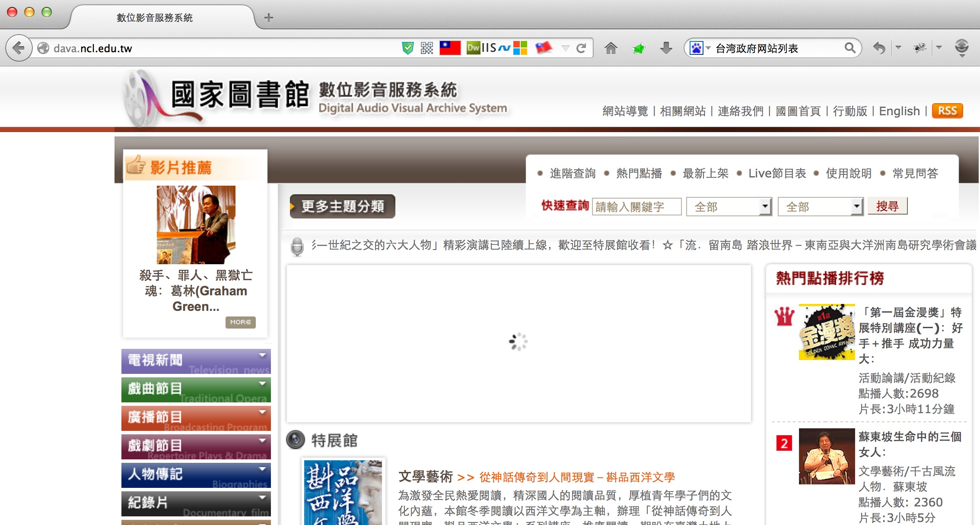Expand the 戲曲節目 Traditional Opera category
The width and height of the screenshot is (980, 525).
coord(196,390)
